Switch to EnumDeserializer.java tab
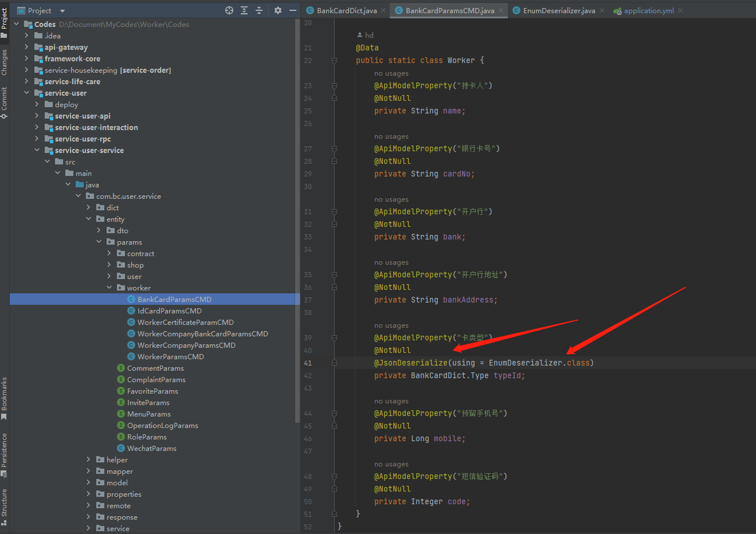Image resolution: width=756 pixels, height=534 pixels. tap(558, 10)
